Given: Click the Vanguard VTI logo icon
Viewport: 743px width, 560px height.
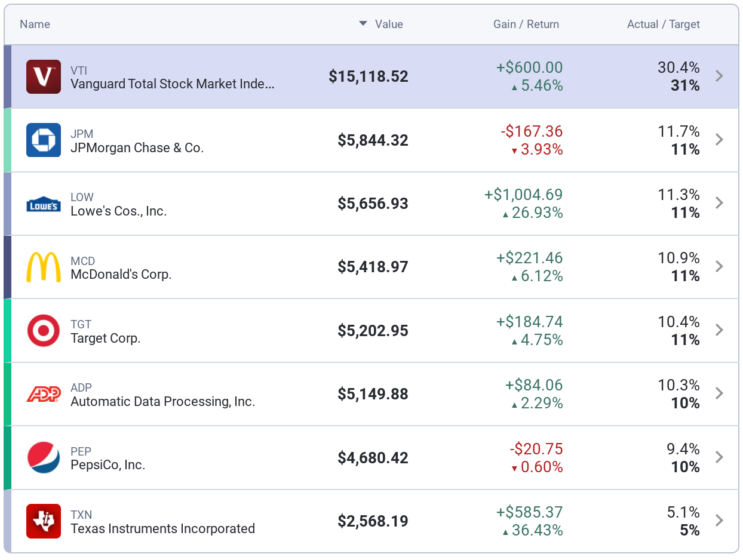Looking at the screenshot, I should click(x=44, y=76).
